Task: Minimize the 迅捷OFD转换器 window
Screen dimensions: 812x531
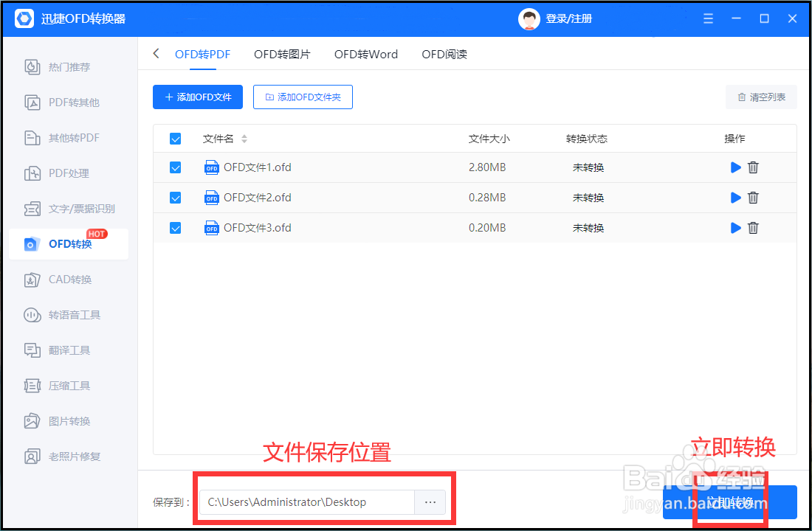Action: [x=737, y=18]
